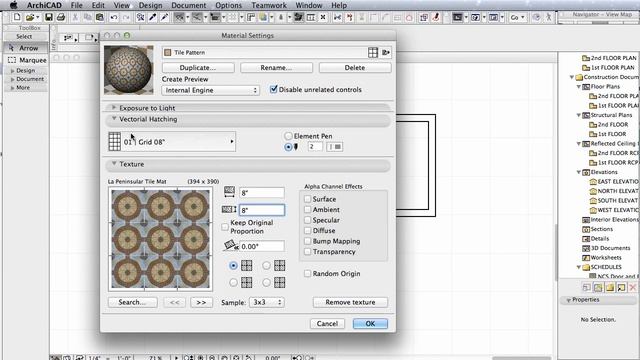Click the texture horizontal size icon
Screen dimensions: 640x360
pos(229,191)
